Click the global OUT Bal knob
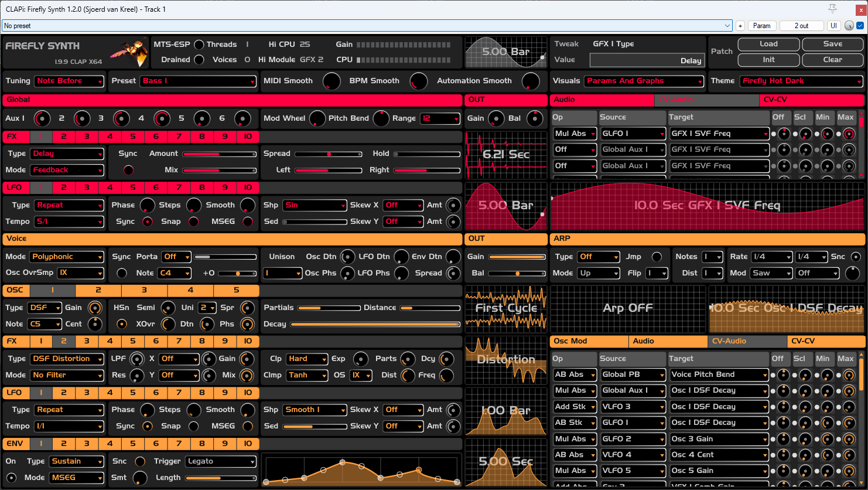This screenshot has width=868, height=490. [534, 118]
